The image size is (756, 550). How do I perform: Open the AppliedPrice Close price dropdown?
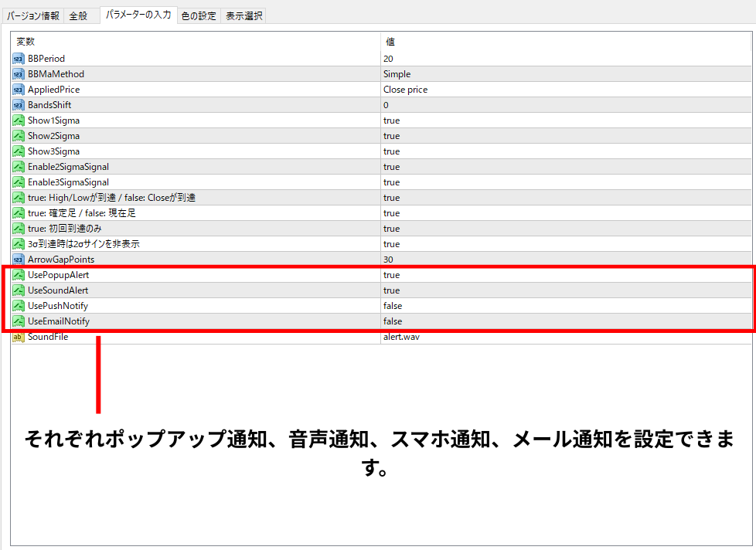point(405,90)
